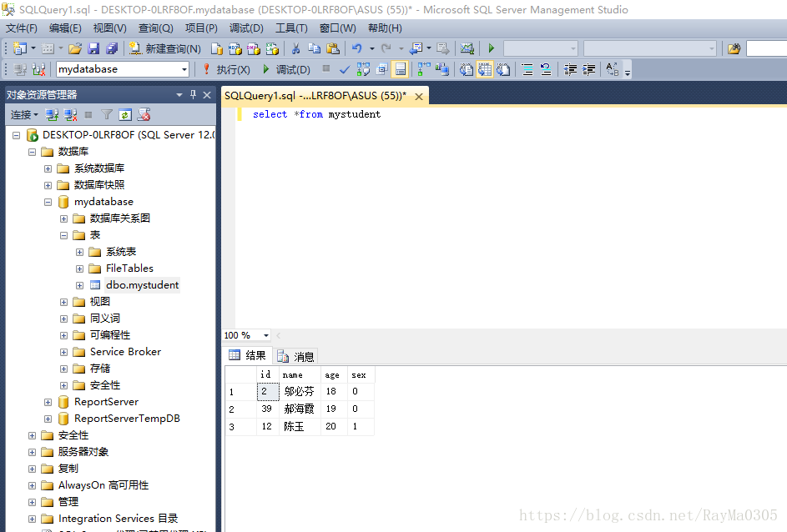Open 编辑(E) menu
The height and width of the screenshot is (532, 787).
pyautogui.click(x=65, y=28)
